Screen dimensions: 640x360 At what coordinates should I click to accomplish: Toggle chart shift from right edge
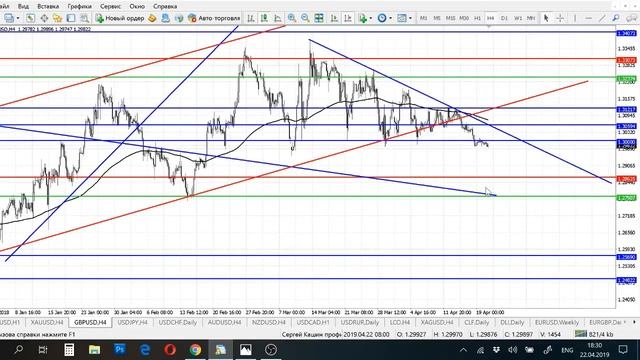click(348, 18)
